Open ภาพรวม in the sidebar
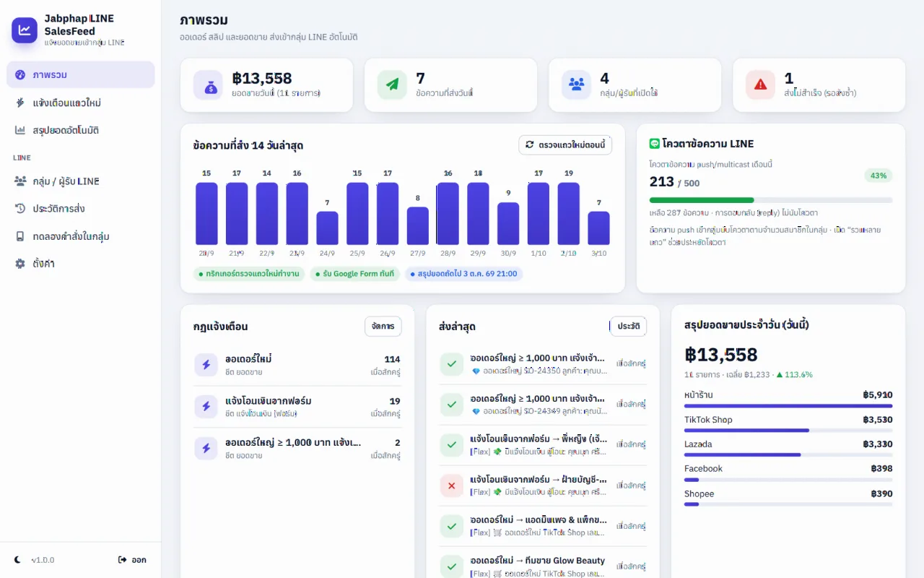The width and height of the screenshot is (924, 578). coord(81,74)
